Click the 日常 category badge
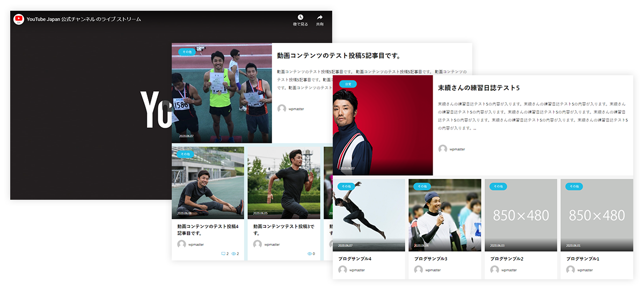 [x=348, y=84]
